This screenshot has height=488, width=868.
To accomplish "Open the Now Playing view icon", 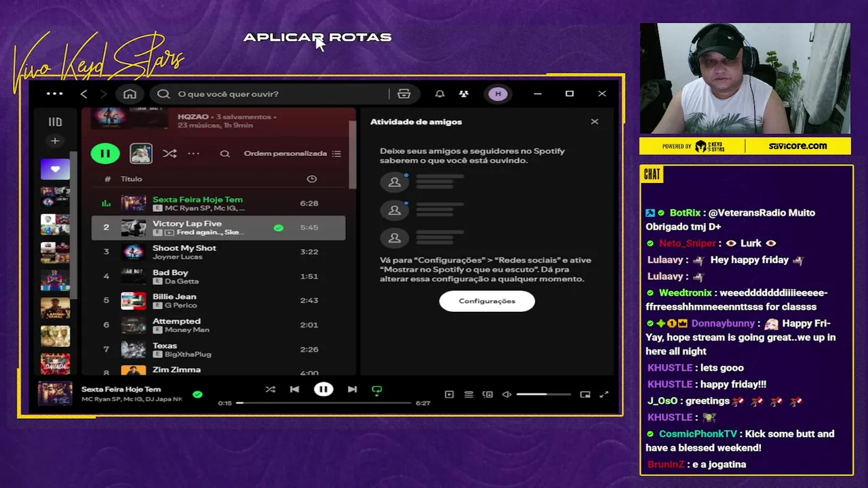I will click(x=449, y=394).
